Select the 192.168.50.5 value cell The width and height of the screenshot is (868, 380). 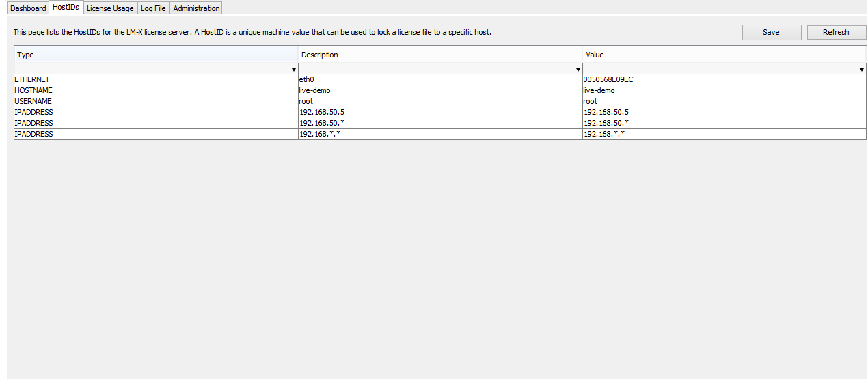(x=724, y=112)
